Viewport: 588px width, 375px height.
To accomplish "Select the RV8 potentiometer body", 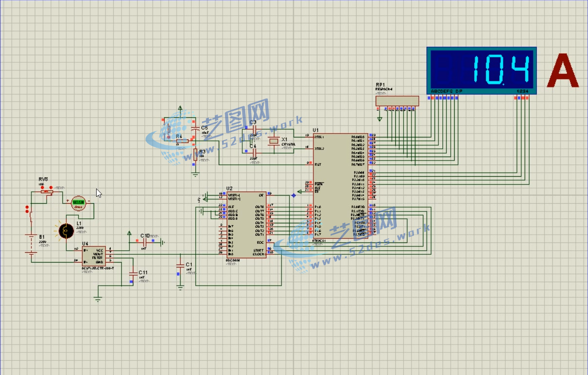I will [47, 192].
